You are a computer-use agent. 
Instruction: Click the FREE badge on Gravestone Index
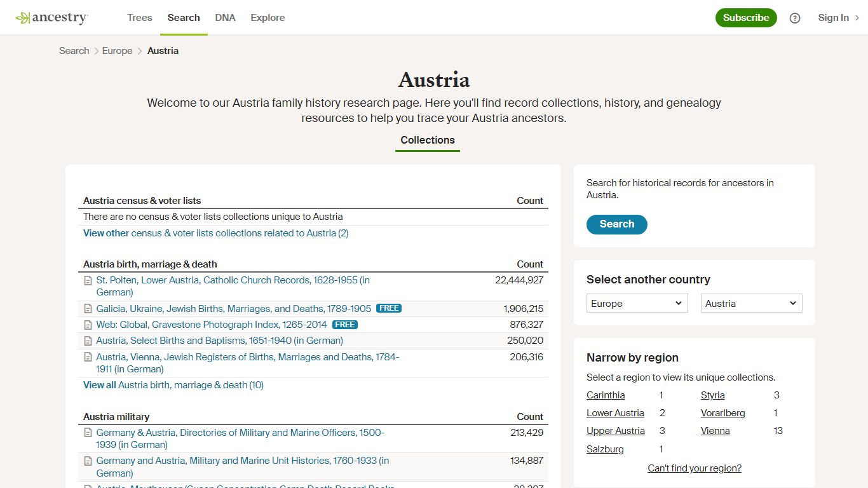(x=345, y=324)
